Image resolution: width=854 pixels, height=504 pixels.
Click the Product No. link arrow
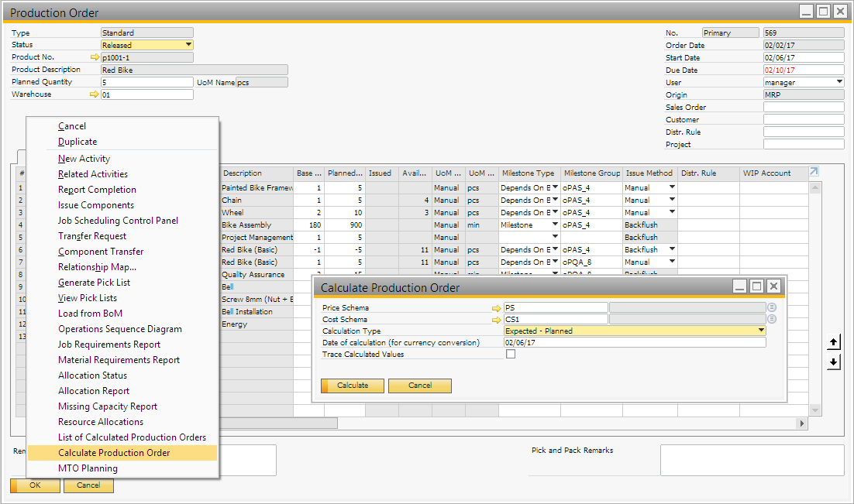(95, 57)
